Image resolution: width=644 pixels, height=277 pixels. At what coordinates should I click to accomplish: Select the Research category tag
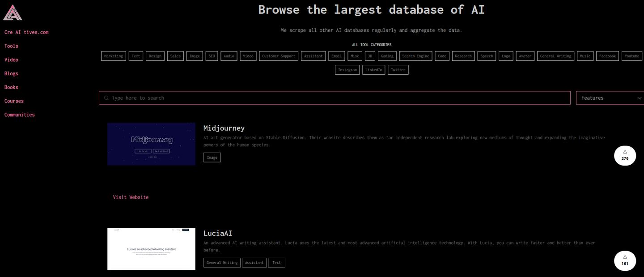[x=463, y=56]
